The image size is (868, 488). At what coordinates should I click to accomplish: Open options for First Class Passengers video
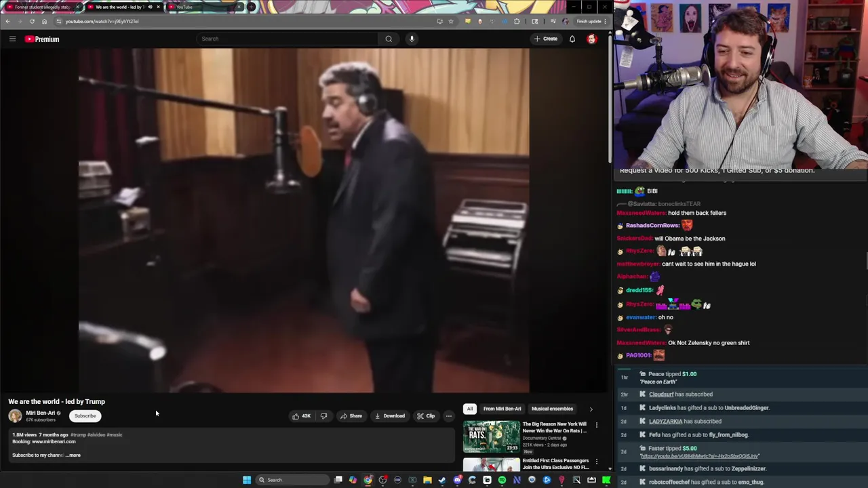(597, 462)
